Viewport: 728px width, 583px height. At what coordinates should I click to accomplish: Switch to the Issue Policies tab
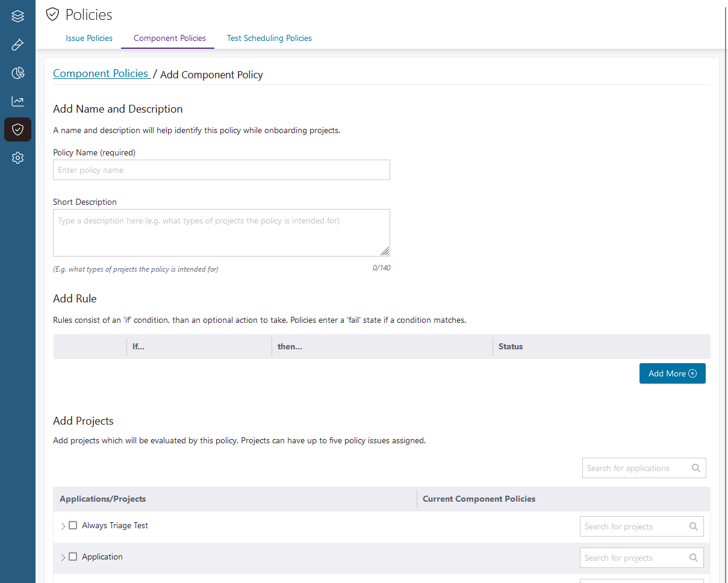[x=89, y=38]
